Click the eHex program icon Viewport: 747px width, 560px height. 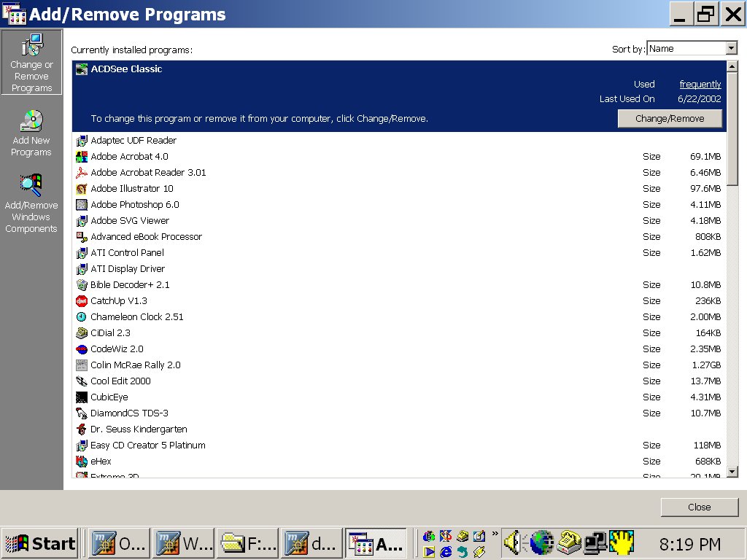tap(82, 461)
